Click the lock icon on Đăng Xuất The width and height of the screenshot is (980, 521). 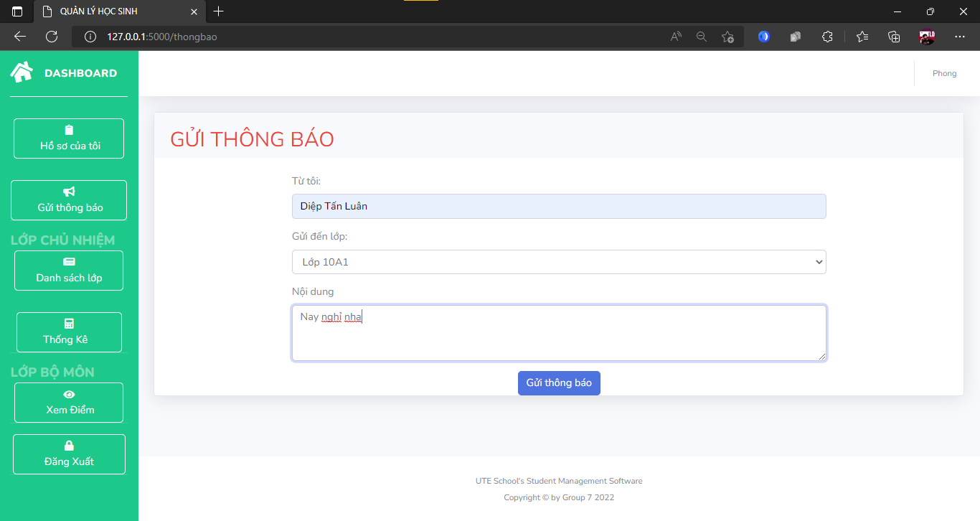(68, 445)
